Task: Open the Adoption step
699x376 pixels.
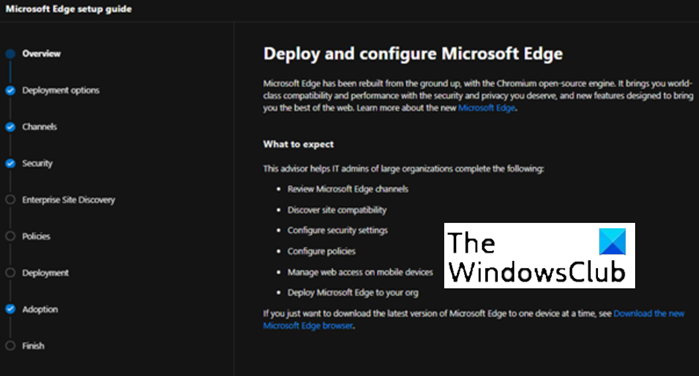Action: [x=40, y=310]
